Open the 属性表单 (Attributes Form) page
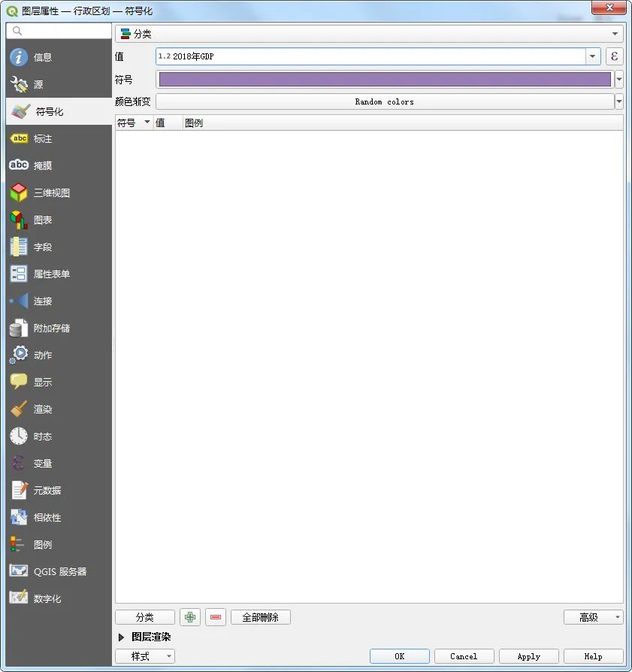 pos(59,274)
